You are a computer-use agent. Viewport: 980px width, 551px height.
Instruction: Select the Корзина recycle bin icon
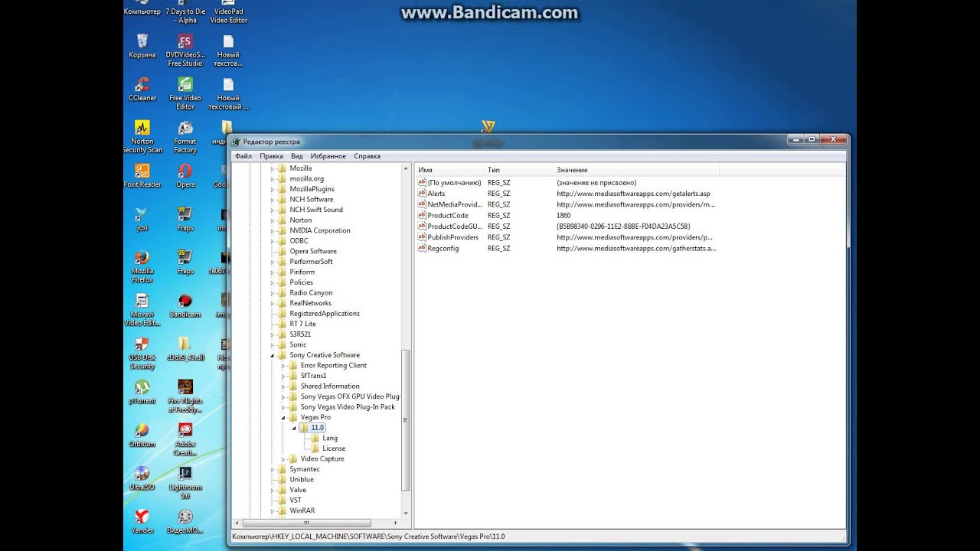coord(142,46)
